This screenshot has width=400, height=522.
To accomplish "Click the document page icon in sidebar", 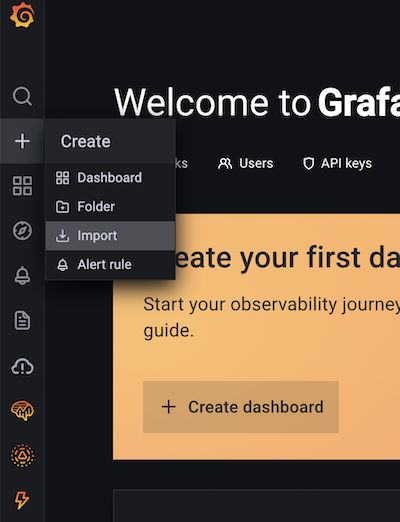I will (x=22, y=320).
